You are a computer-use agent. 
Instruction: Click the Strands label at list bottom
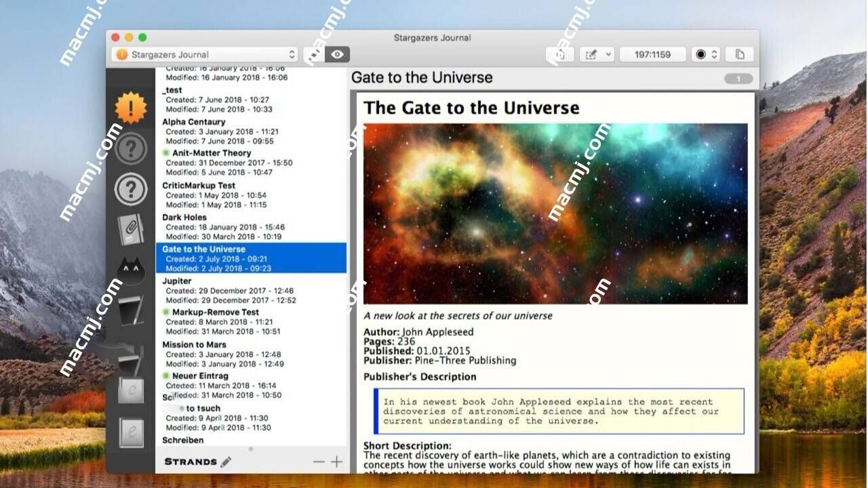(x=191, y=462)
